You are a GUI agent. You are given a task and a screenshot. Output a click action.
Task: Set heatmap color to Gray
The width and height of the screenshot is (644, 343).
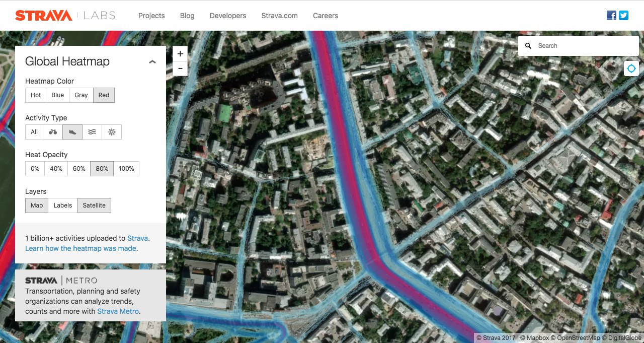tap(81, 95)
